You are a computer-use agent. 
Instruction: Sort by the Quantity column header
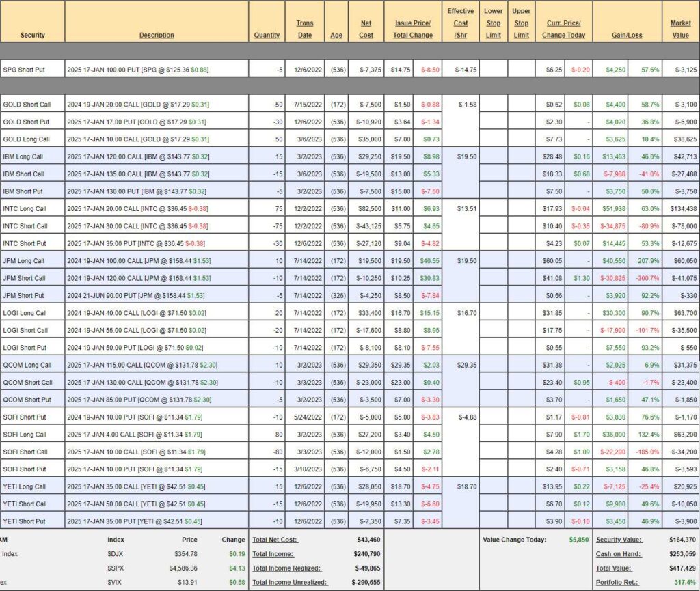[267, 35]
